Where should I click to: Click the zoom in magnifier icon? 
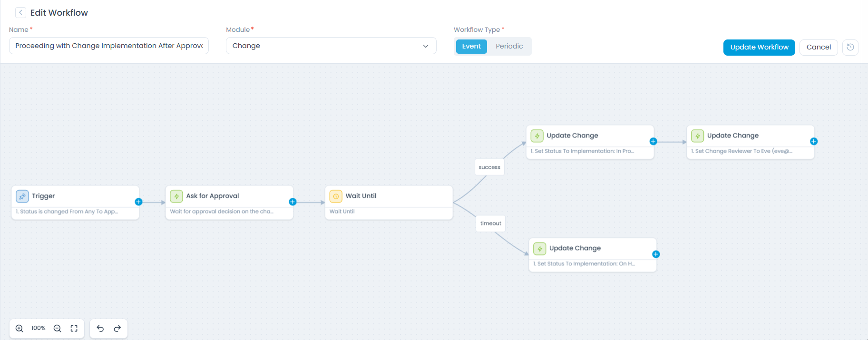[x=20, y=329]
